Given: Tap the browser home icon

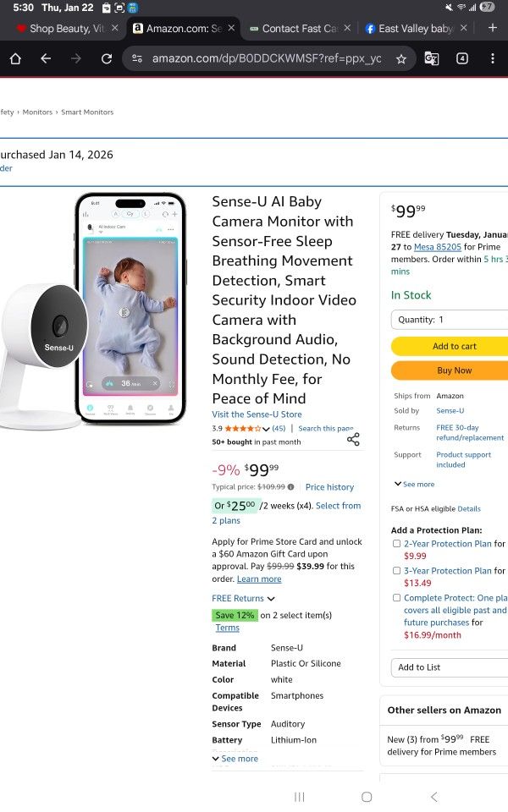Looking at the screenshot, I should point(15,58).
